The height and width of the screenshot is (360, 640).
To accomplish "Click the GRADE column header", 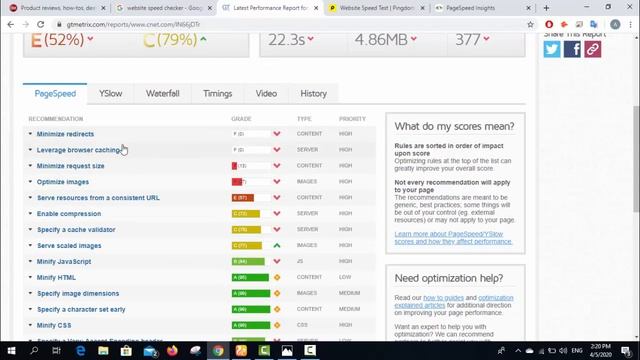I will (x=241, y=119).
